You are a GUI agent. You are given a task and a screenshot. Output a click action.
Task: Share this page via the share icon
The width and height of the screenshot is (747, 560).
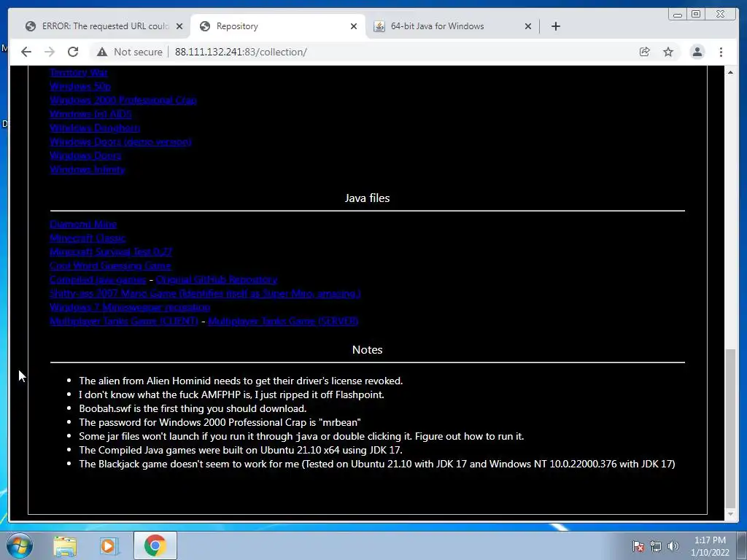(645, 52)
